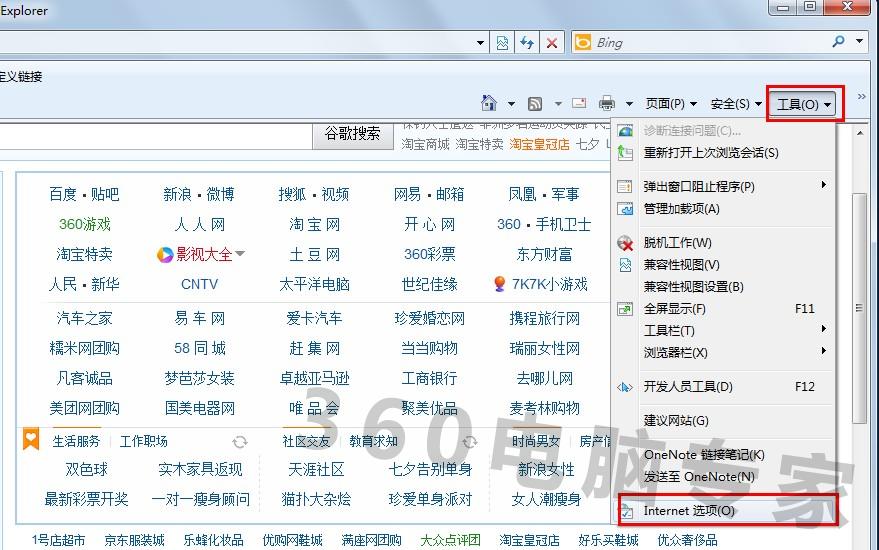Switch to 社区交友 tab

[x=306, y=441]
